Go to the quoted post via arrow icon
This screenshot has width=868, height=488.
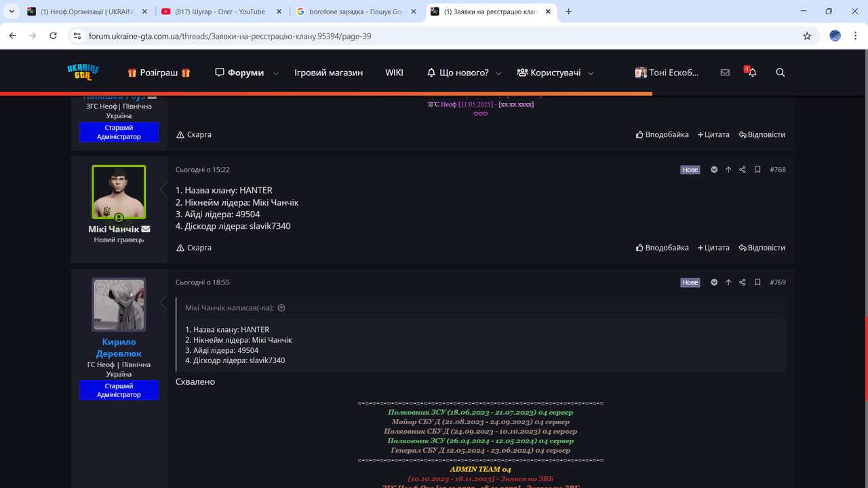coord(281,308)
